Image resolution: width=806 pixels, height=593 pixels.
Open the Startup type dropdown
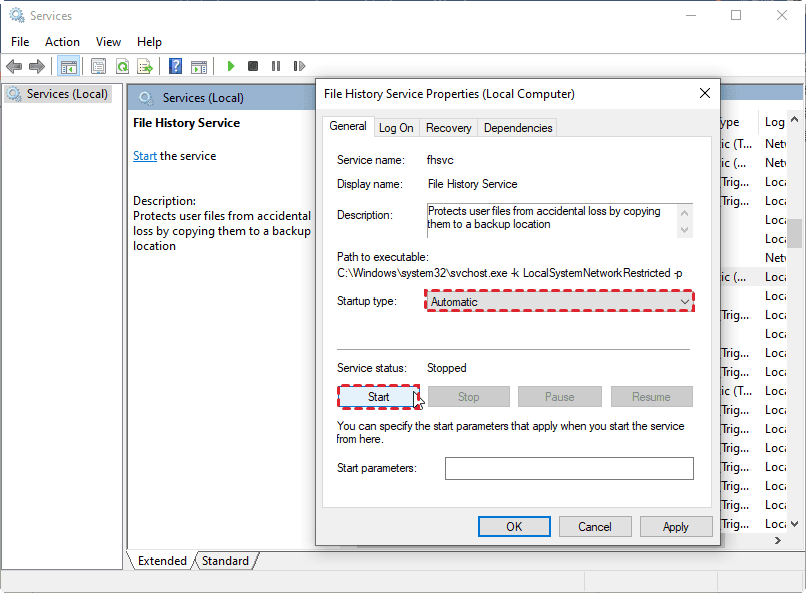pyautogui.click(x=559, y=302)
